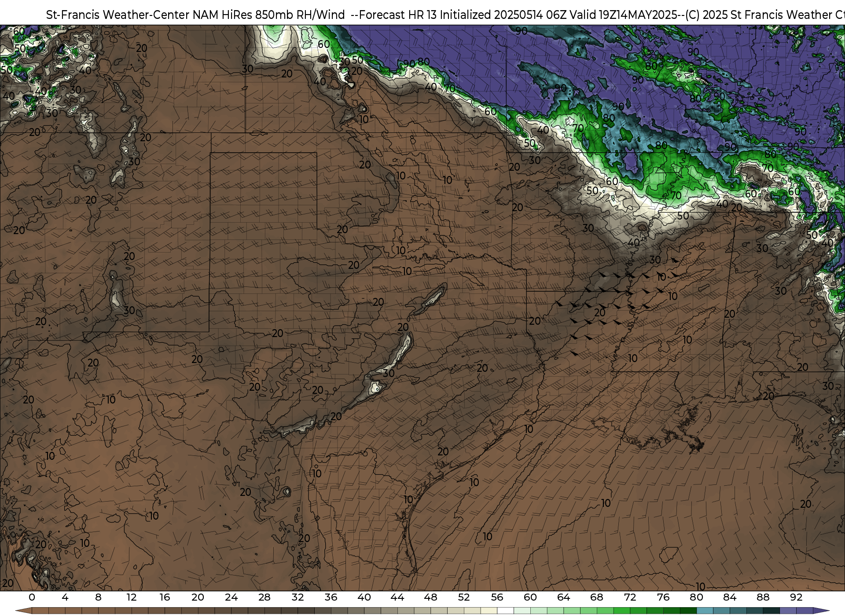The image size is (845, 616).
Task: Click the color bar label '72'
Action: [x=630, y=598]
